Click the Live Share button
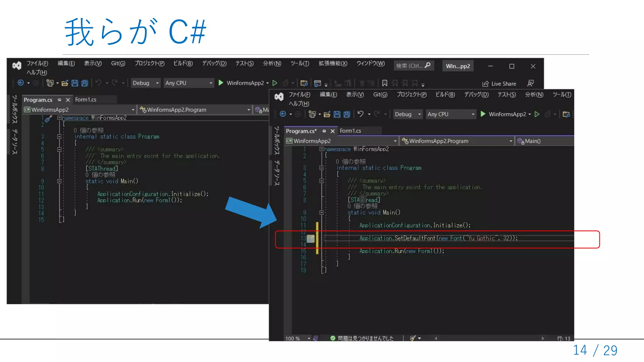Viewport: 644px width, 362px height. pos(499,84)
